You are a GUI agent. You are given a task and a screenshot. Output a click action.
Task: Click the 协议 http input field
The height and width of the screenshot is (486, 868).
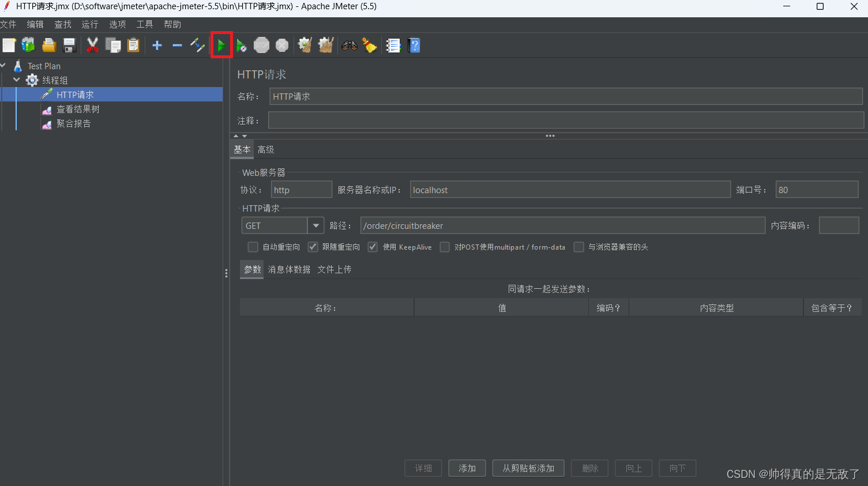coord(302,190)
